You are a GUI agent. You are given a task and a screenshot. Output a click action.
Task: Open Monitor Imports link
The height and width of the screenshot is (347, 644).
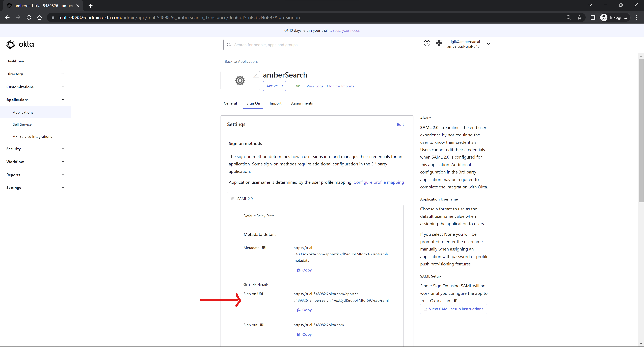340,86
